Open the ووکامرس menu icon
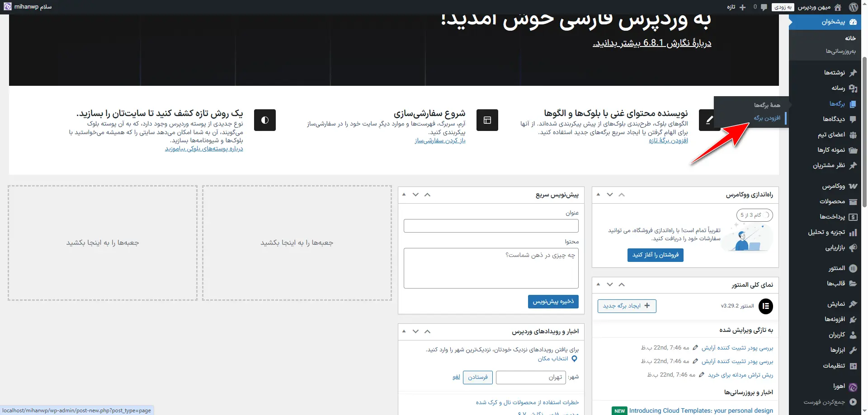The height and width of the screenshot is (415, 868). coord(853,186)
